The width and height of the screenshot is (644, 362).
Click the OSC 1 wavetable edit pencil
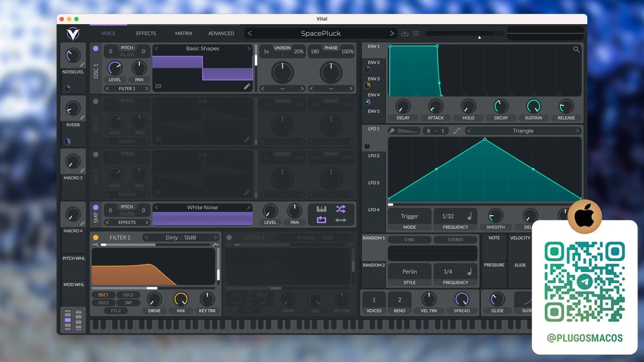(x=247, y=86)
